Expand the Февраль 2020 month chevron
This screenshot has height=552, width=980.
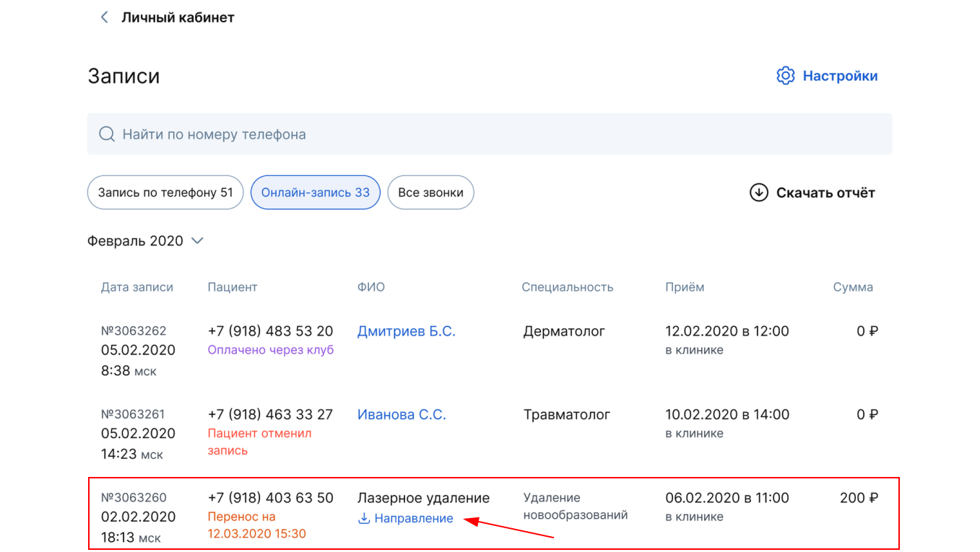point(197,241)
